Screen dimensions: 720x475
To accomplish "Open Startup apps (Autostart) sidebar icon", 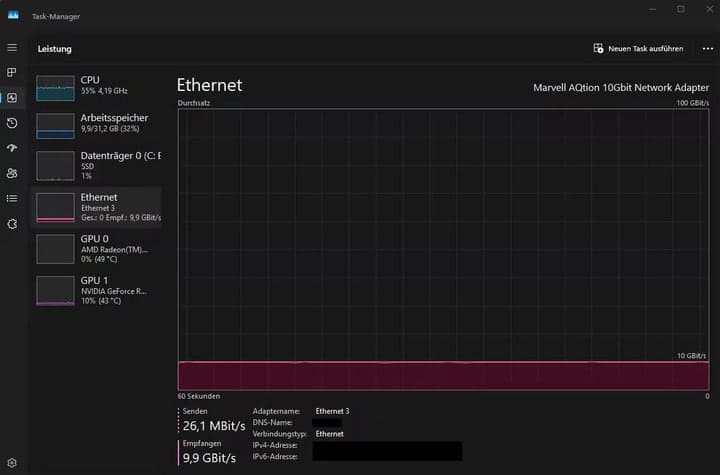I will [x=12, y=148].
